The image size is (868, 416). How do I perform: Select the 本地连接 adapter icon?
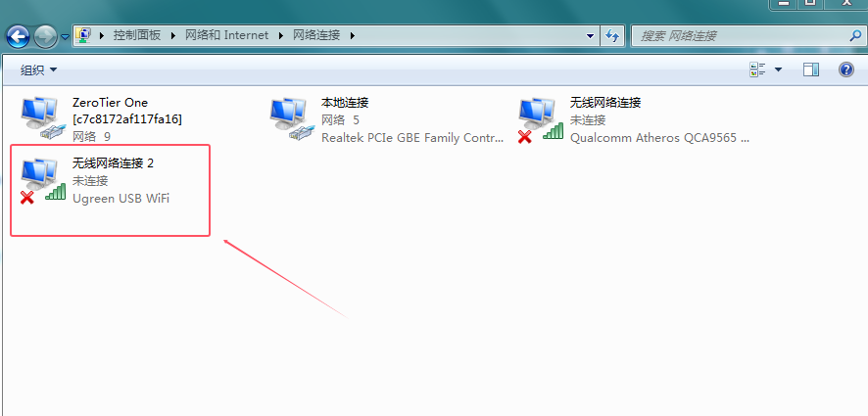pyautogui.click(x=289, y=117)
